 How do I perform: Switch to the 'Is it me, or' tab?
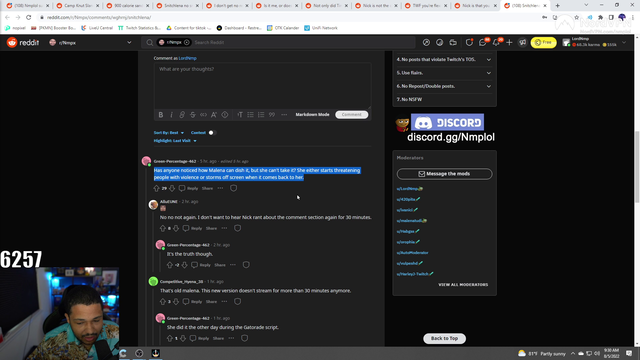pyautogui.click(x=278, y=6)
